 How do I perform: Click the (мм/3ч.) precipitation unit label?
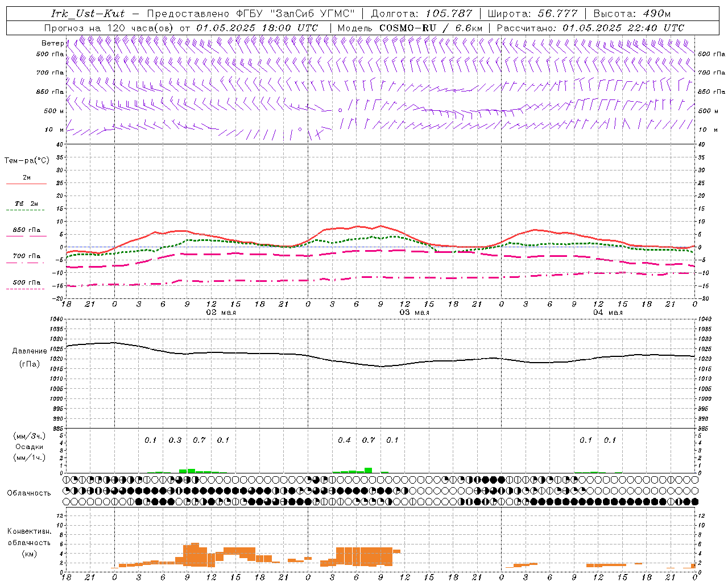[30, 436]
